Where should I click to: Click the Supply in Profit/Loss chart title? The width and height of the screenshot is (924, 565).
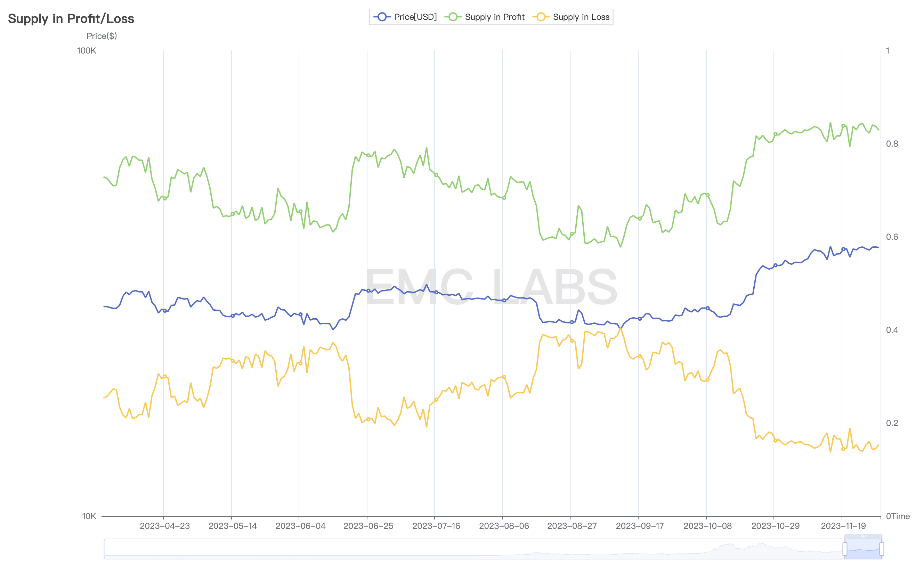click(71, 18)
